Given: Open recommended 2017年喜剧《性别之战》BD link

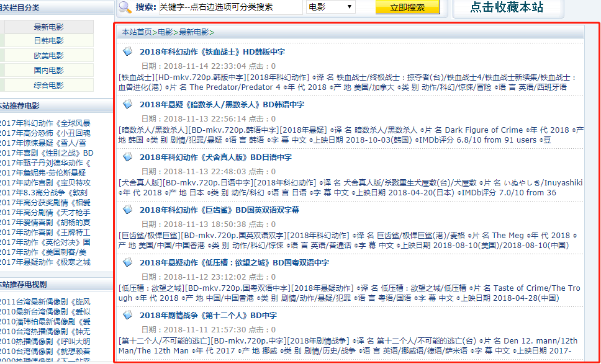Looking at the screenshot, I should pos(46,153).
